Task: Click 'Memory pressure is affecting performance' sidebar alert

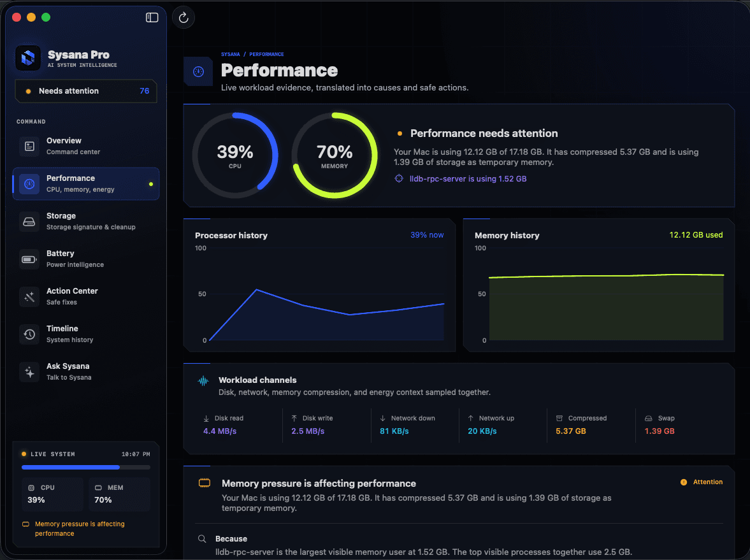Action: (80, 529)
